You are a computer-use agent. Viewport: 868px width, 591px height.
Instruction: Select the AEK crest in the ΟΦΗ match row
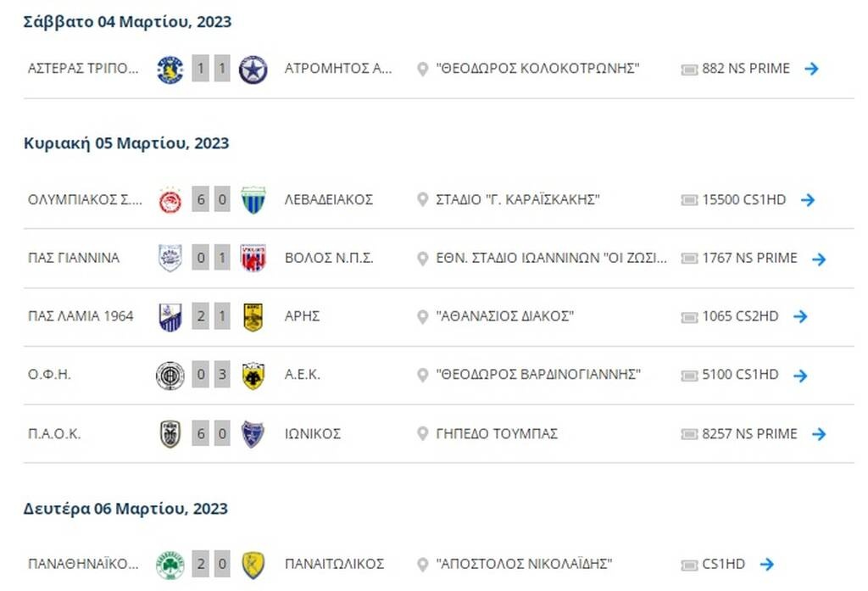pyautogui.click(x=253, y=374)
